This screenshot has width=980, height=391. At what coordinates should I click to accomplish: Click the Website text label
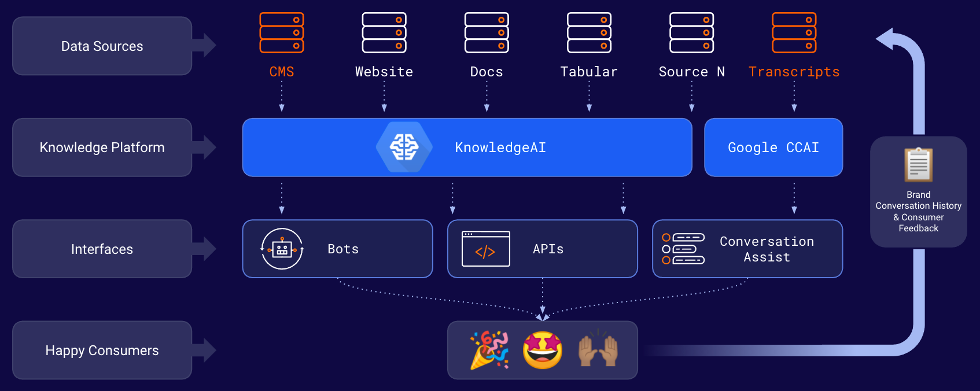coord(384,72)
